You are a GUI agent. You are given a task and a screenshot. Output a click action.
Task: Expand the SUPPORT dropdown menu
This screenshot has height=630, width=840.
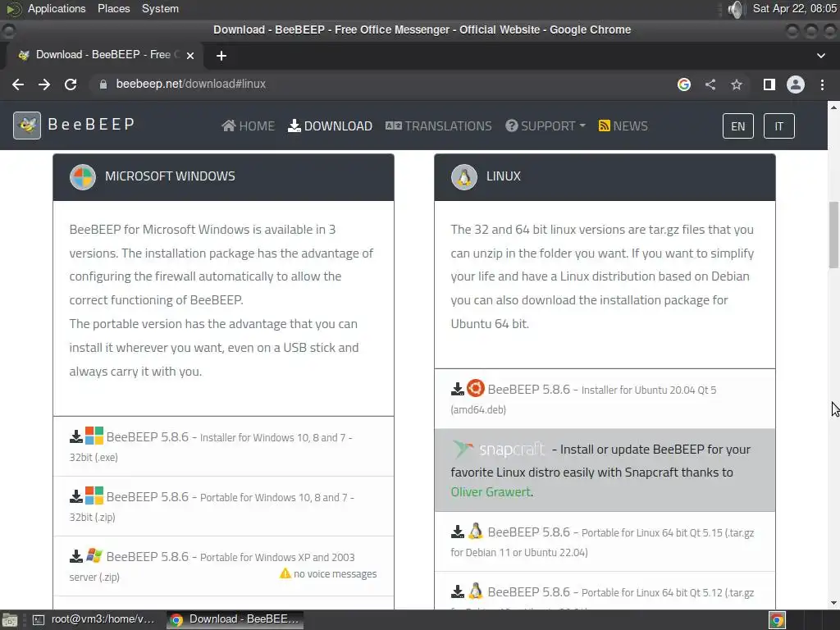[x=546, y=126]
